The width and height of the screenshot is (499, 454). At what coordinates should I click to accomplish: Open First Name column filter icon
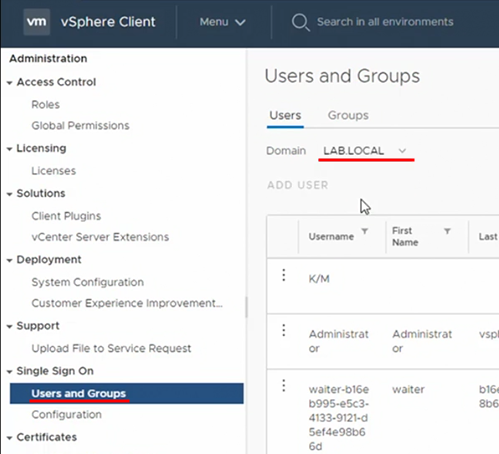coord(447,231)
